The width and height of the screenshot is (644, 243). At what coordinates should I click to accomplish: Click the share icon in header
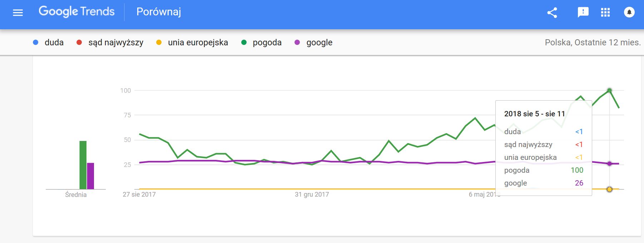[552, 12]
